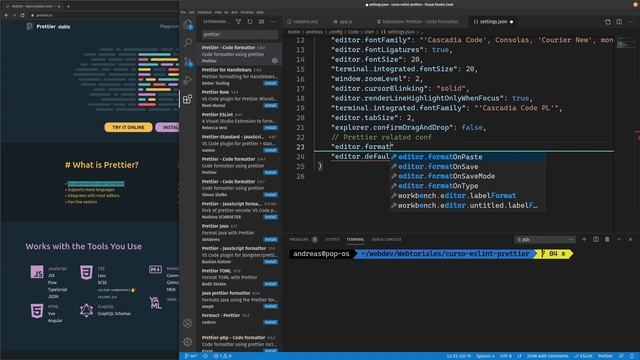Install the Prettier ESLint extension
The height and width of the screenshot is (360, 640).
coord(270,128)
